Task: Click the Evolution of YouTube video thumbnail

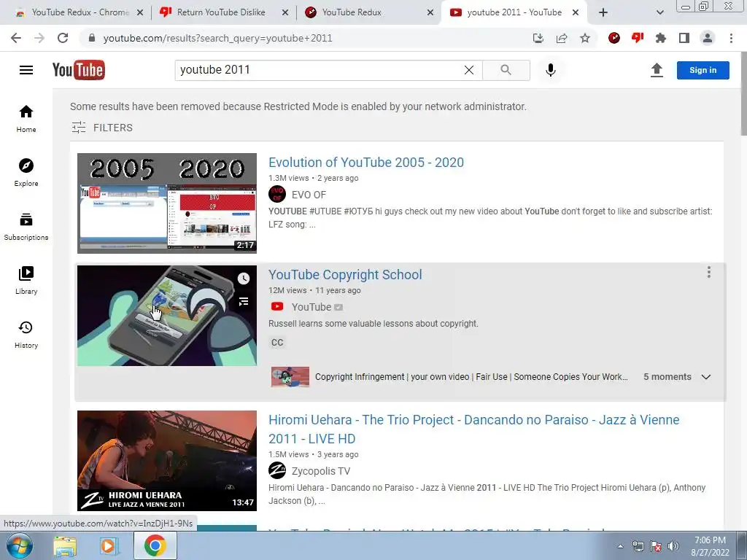Action: click(x=167, y=203)
